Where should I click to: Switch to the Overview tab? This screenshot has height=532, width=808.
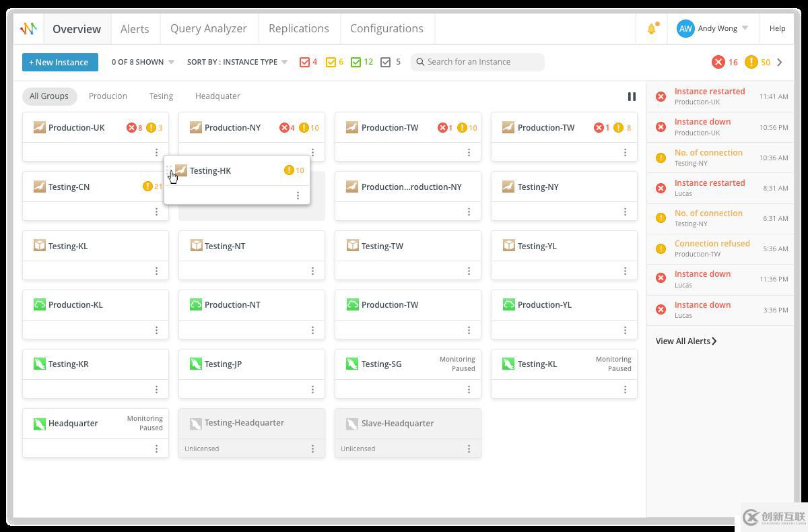[x=77, y=29]
